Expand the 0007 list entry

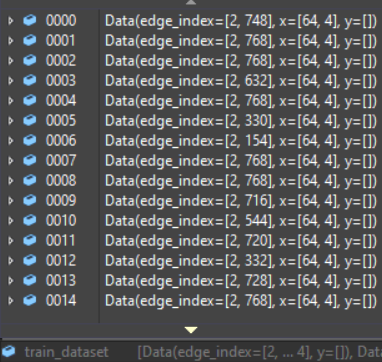[x=11, y=161]
